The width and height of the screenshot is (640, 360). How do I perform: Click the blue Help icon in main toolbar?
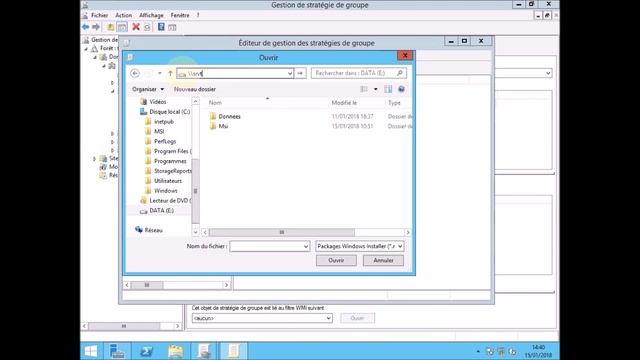point(161,27)
